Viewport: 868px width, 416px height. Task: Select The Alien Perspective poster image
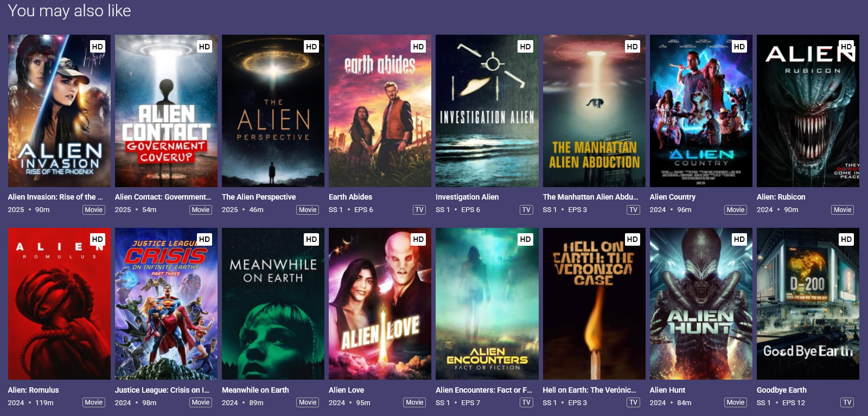pos(273,111)
